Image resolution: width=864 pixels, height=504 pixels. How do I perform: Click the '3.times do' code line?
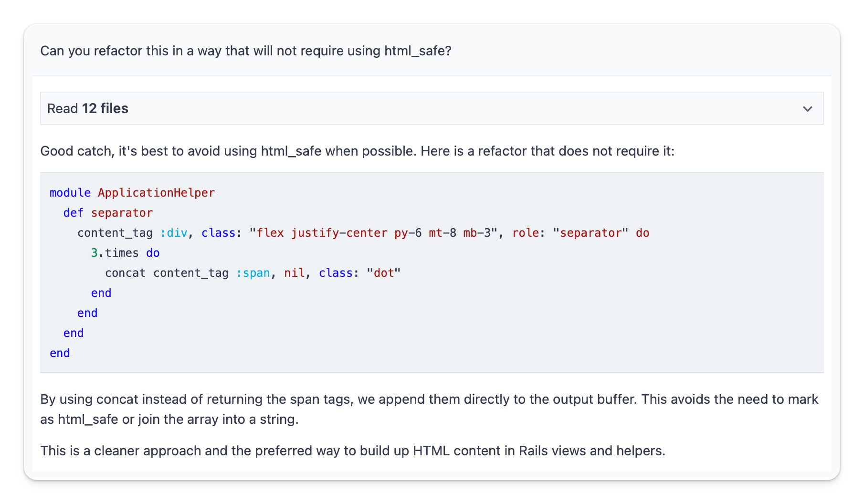(x=125, y=253)
